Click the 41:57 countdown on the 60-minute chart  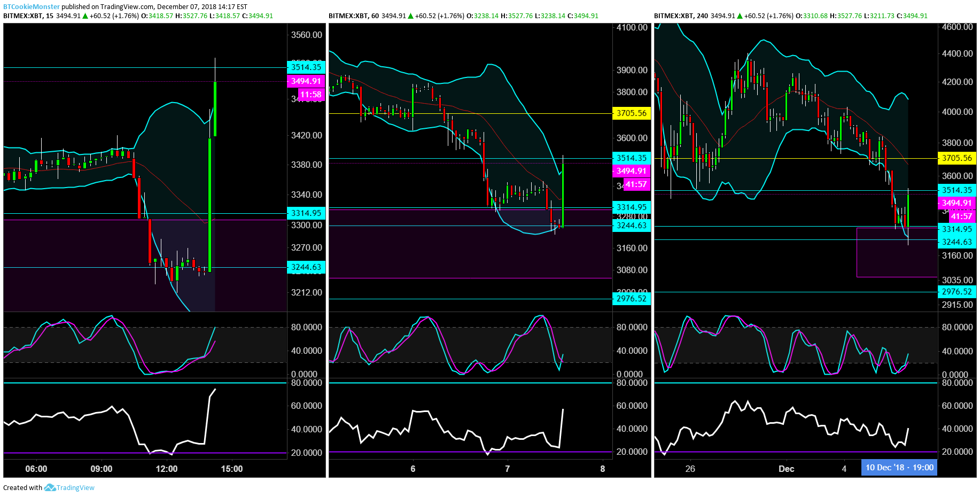pos(636,184)
